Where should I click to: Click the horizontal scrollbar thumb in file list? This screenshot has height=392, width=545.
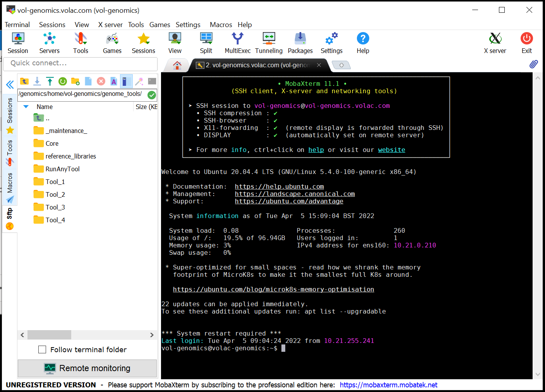tap(49, 335)
